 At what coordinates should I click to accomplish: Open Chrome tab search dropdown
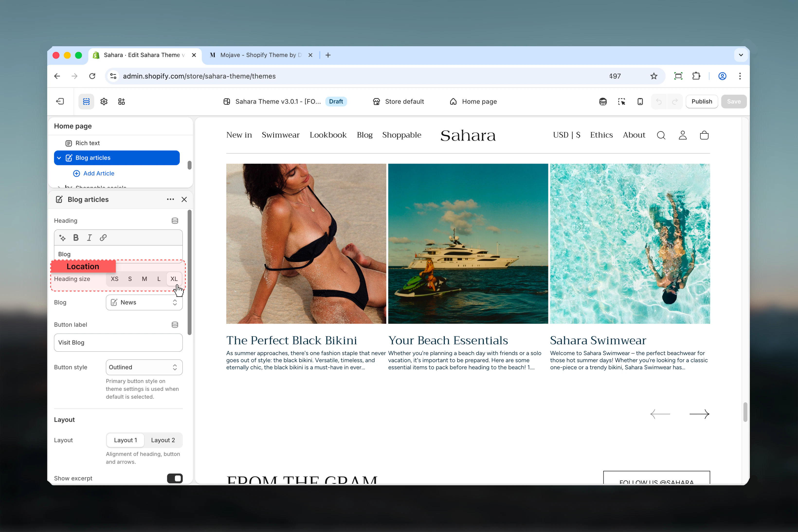[x=741, y=55]
